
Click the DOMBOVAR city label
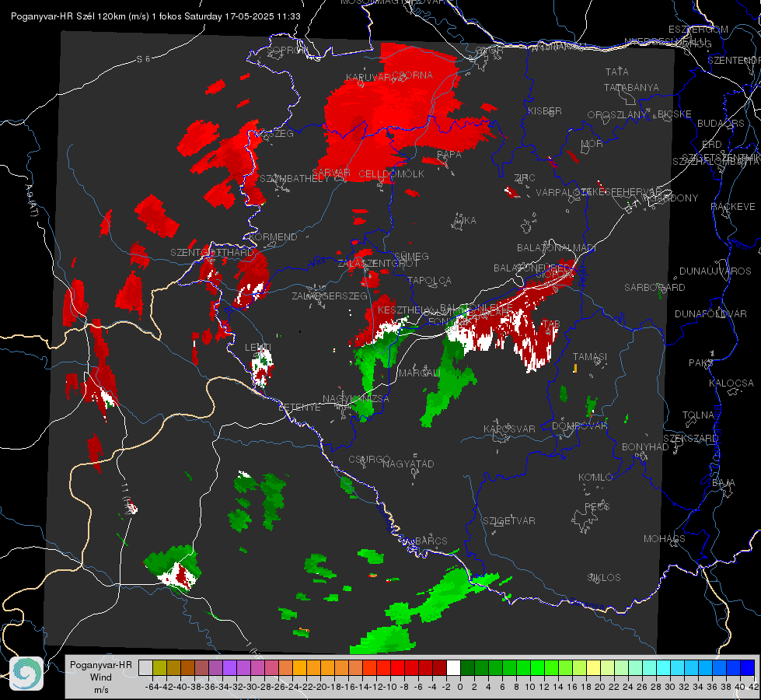(579, 425)
